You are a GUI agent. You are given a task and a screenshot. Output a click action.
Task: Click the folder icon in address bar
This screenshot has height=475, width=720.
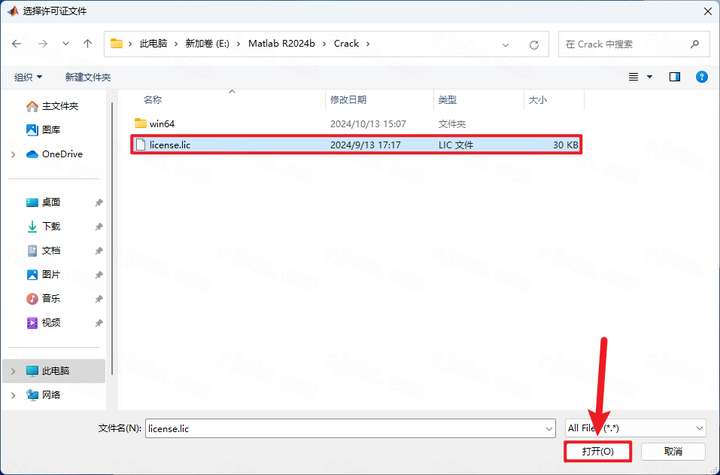click(117, 44)
